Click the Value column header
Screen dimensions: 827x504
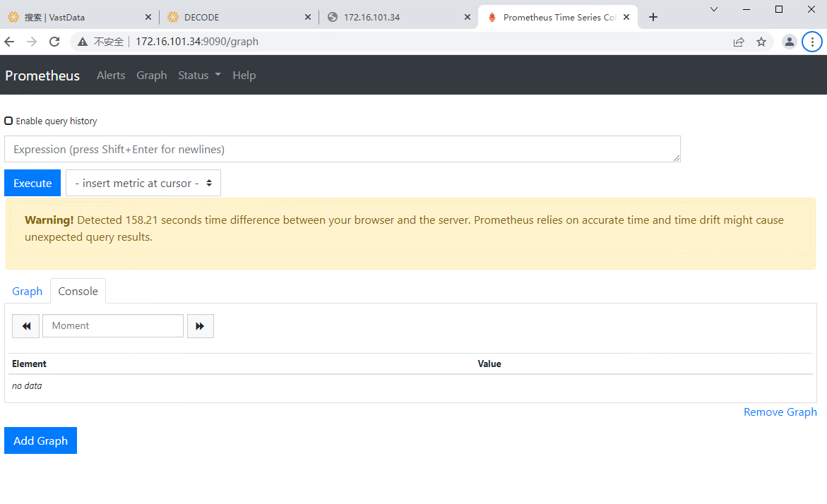pos(489,364)
